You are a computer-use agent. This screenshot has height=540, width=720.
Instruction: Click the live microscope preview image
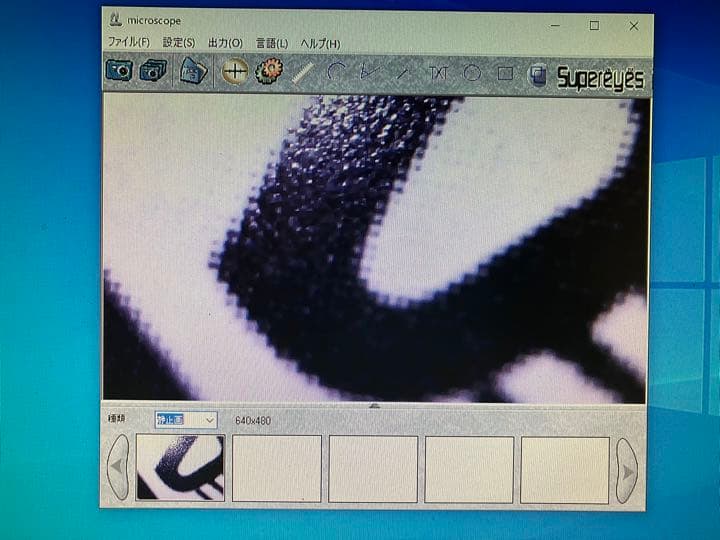pos(376,248)
